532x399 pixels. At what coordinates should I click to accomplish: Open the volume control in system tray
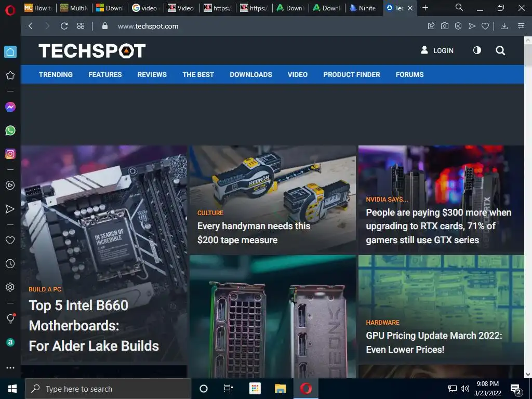(x=465, y=389)
